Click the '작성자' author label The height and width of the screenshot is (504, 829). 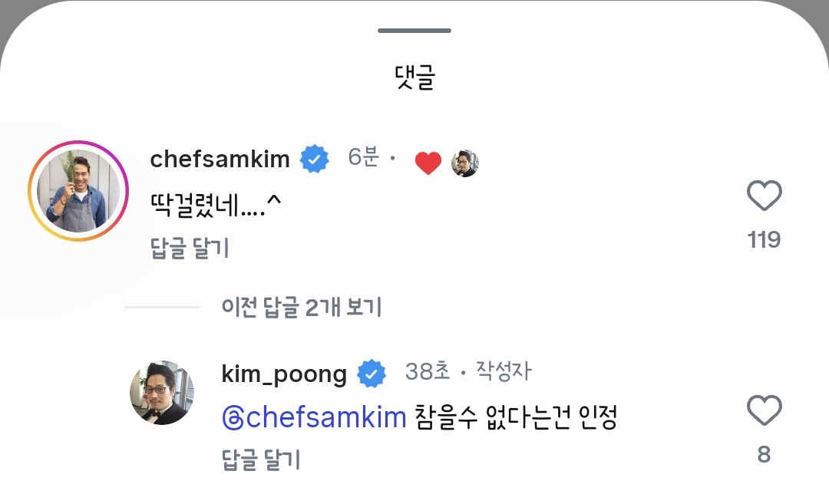[503, 372]
